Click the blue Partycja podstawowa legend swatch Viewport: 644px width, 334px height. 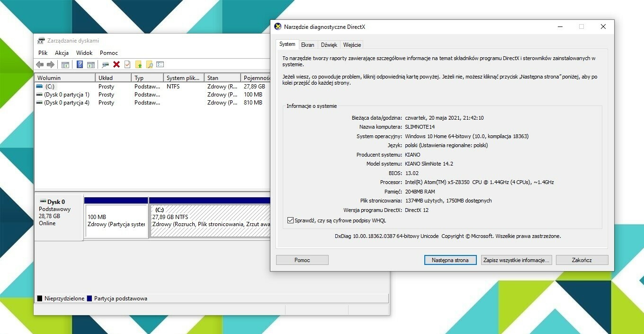(89, 299)
